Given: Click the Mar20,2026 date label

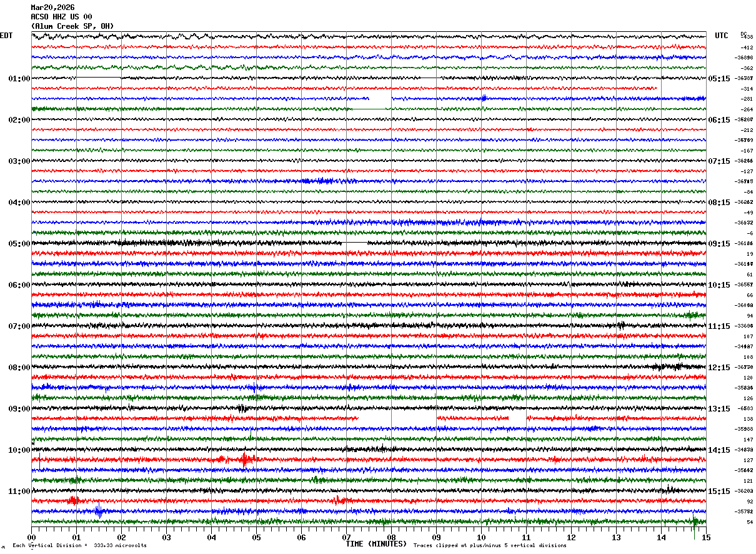Looking at the screenshot, I should pos(52,8).
